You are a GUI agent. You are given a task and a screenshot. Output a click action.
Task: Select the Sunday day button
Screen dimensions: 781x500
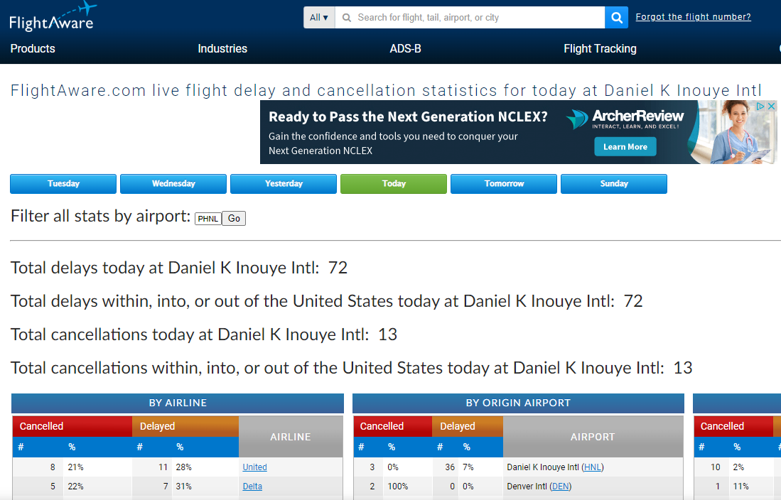pyautogui.click(x=614, y=184)
